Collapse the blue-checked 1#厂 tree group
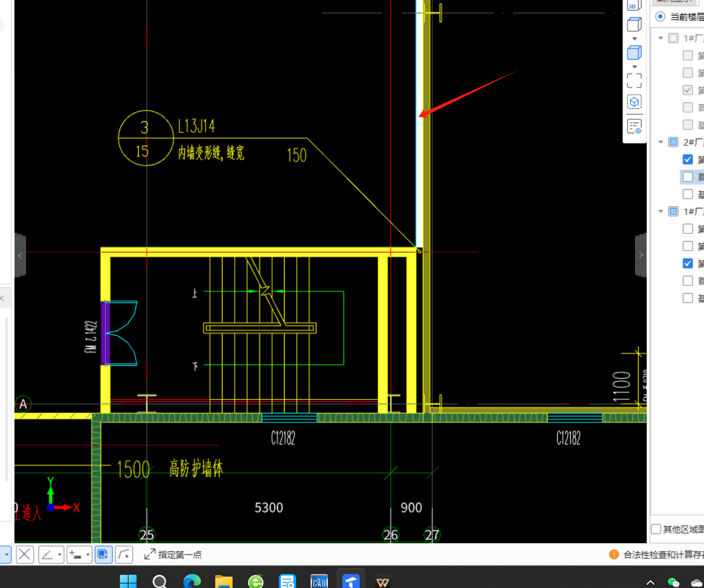Screen dimensions: 704x588 pyautogui.click(x=661, y=211)
